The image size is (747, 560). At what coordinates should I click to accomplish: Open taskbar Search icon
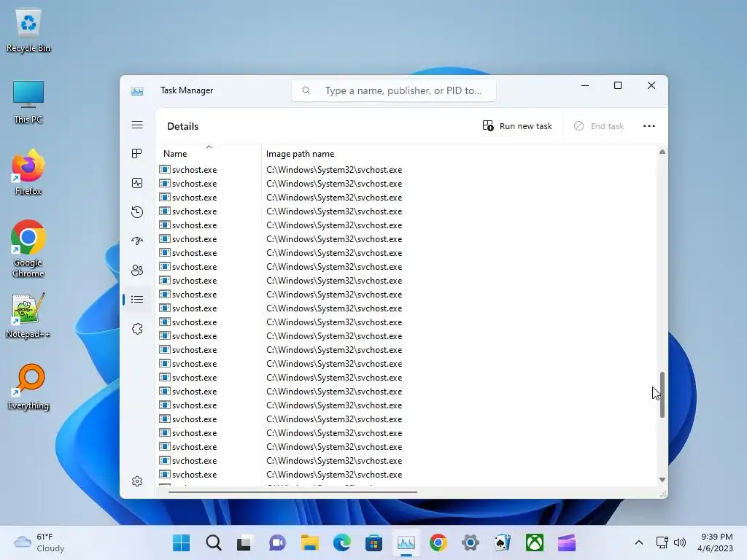coord(214,542)
